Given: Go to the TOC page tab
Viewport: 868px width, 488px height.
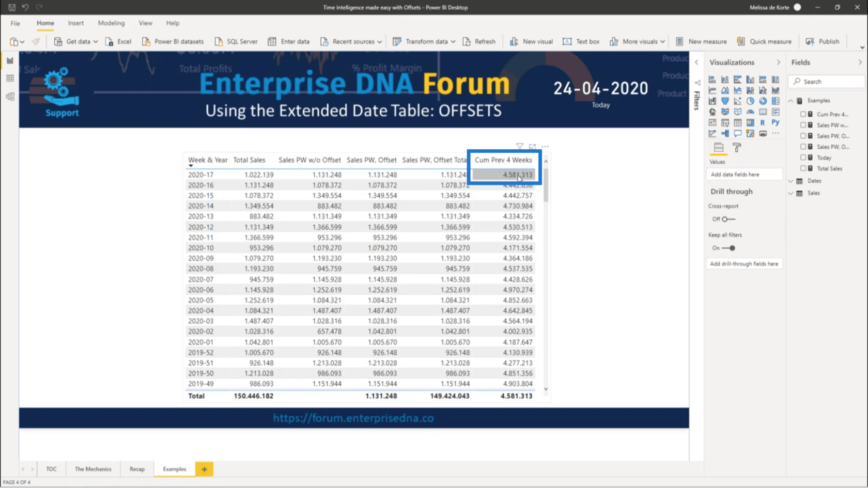Looking at the screenshot, I should (51, 469).
